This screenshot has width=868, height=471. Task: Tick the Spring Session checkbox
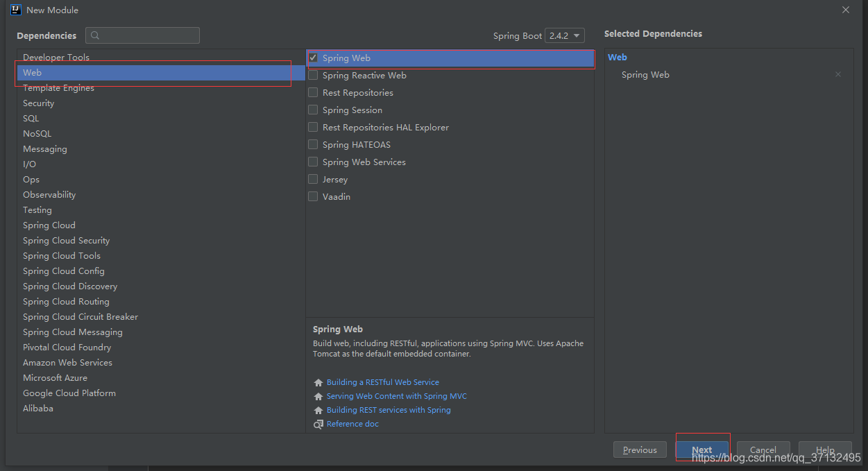coord(313,110)
